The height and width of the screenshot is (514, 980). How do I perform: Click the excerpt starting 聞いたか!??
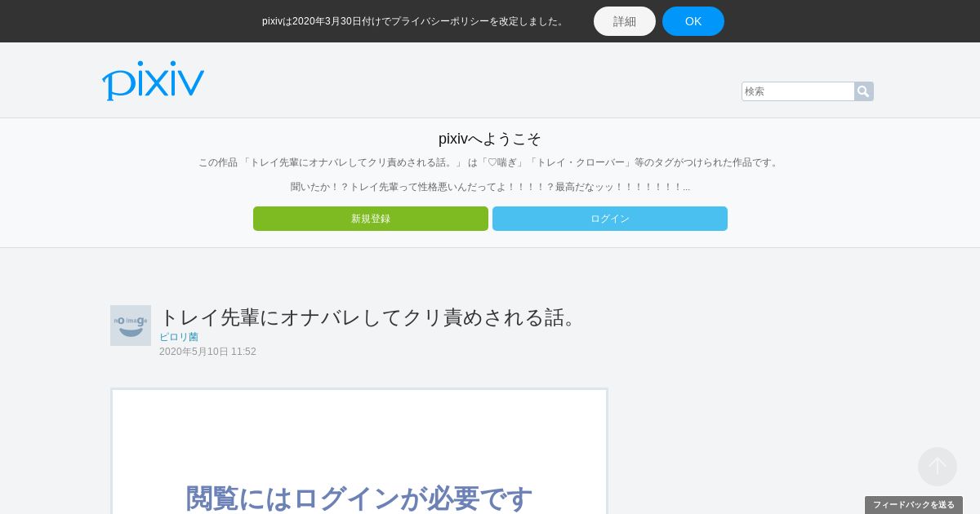(490, 187)
